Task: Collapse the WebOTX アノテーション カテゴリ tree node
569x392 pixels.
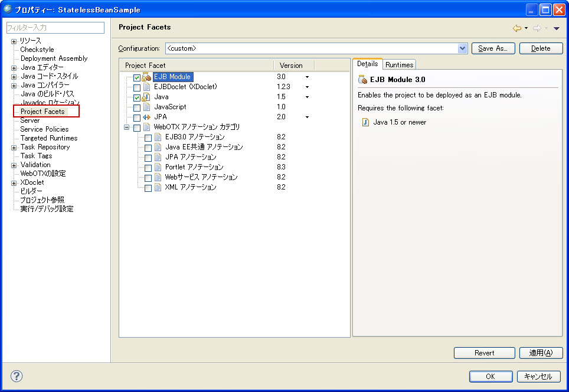Action: point(126,127)
